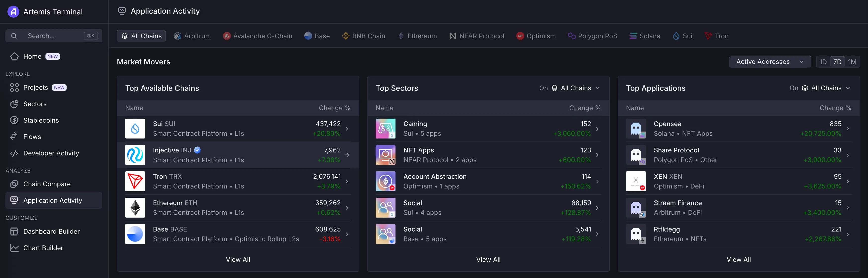
Task: Click the Injective chain logo
Action: click(x=135, y=155)
